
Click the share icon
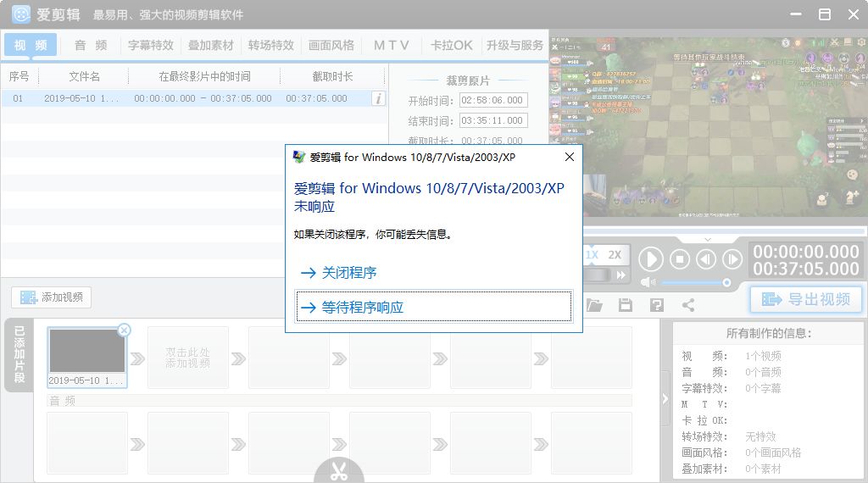point(688,305)
